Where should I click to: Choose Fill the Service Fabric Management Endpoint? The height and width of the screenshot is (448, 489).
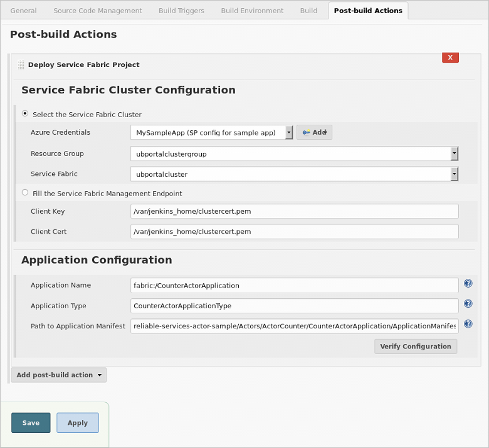pyautogui.click(x=25, y=193)
